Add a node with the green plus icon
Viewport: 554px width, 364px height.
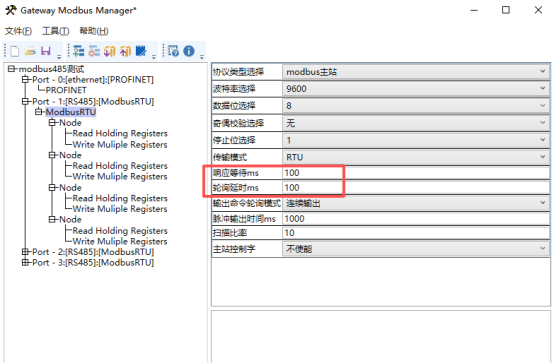[x=78, y=51]
